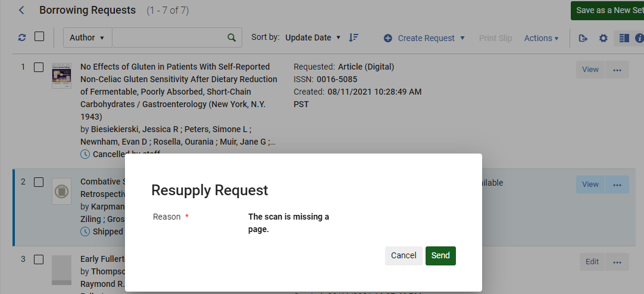
Task: Expand the Update Date sort dropdown
Action: coord(312,37)
